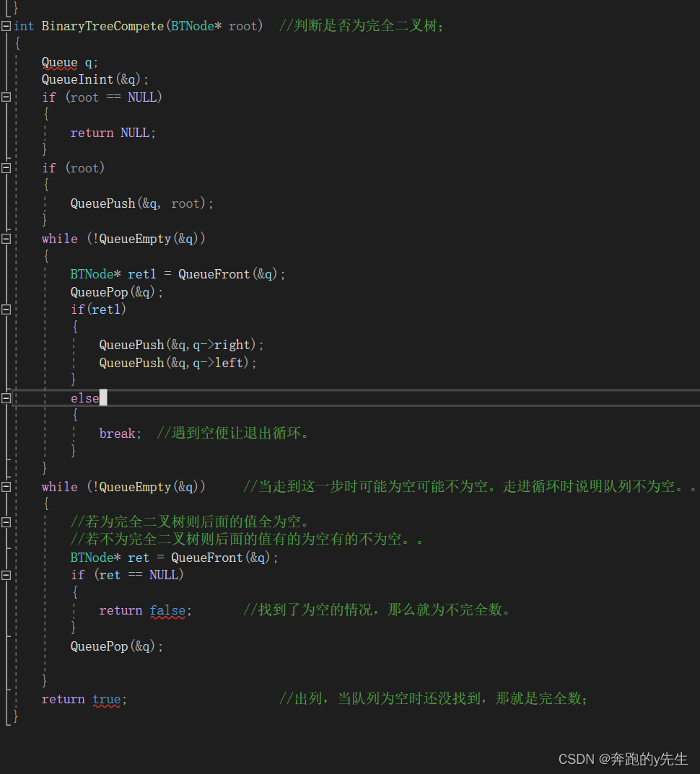
Task: Click the '//出列，当队列为空时还没找到' comment
Action: point(433,698)
